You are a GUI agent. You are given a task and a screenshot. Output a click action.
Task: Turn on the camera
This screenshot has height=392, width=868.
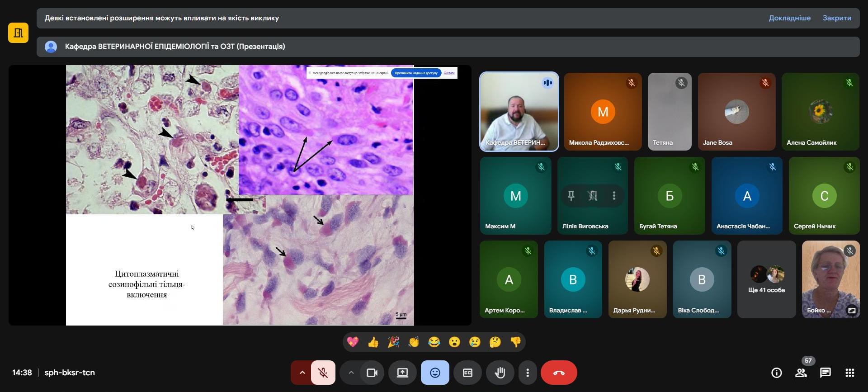[x=372, y=373]
